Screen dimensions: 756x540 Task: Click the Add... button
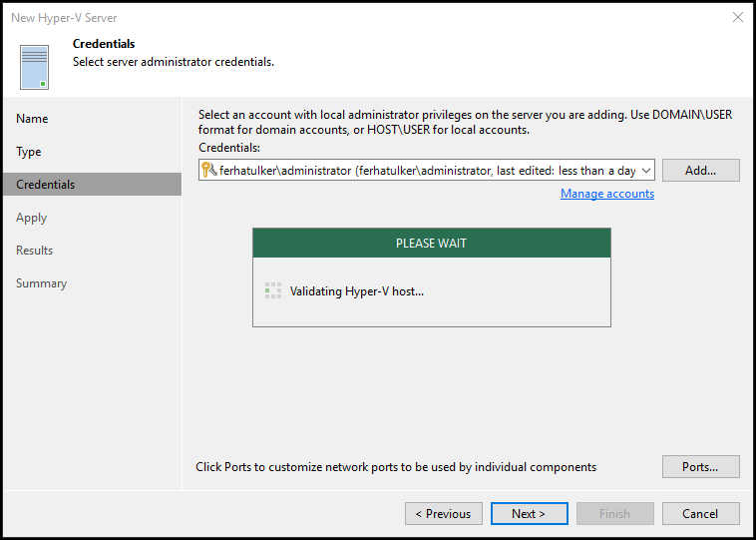pyautogui.click(x=700, y=171)
